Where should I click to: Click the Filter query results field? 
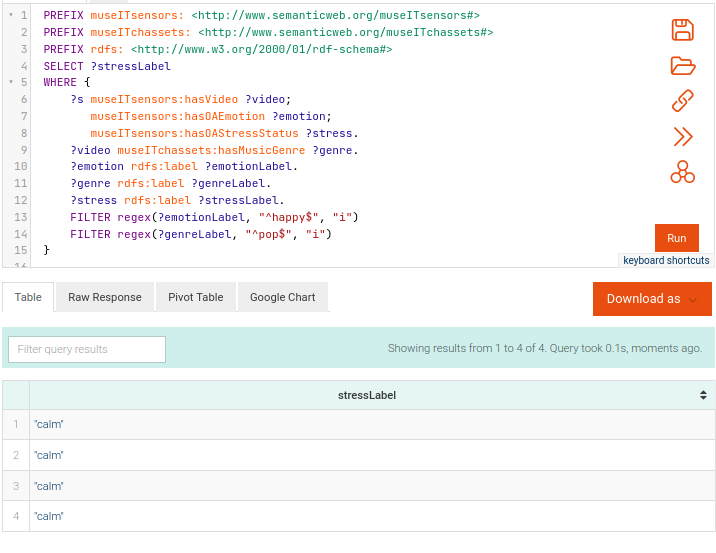(87, 349)
